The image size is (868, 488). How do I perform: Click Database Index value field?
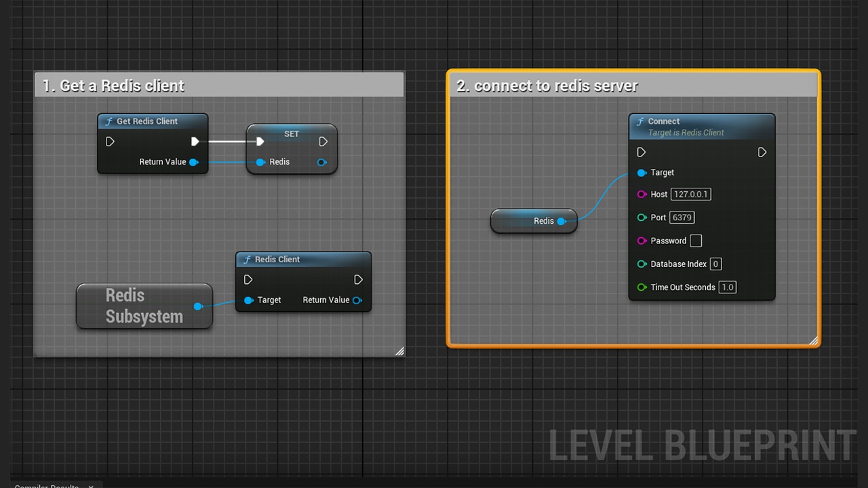click(715, 264)
